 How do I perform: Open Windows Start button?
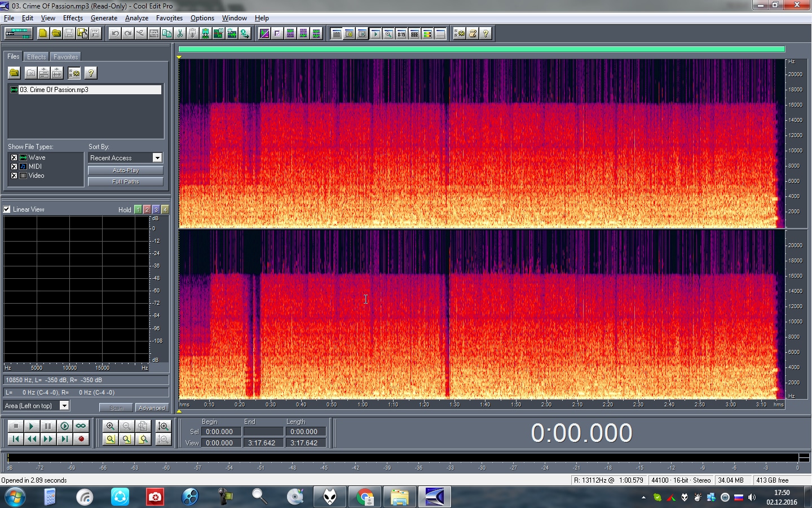[x=15, y=497]
